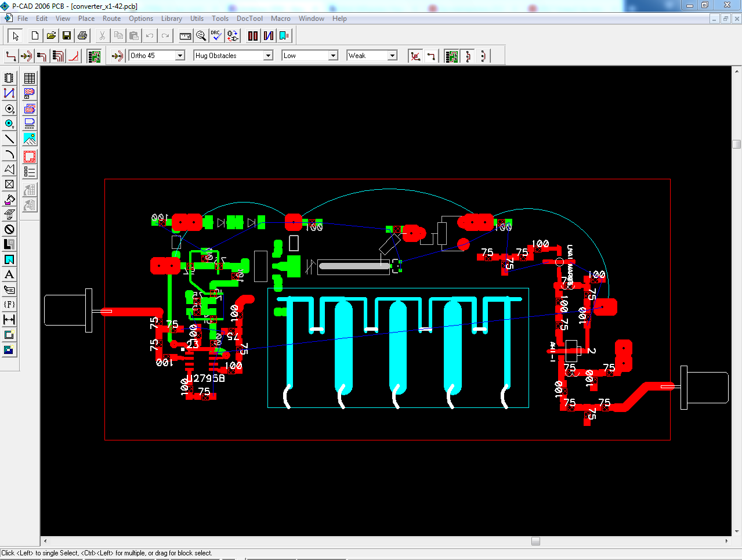This screenshot has height=560, width=742.
Task: Save the file with the floppy disk icon
Action: [x=67, y=36]
